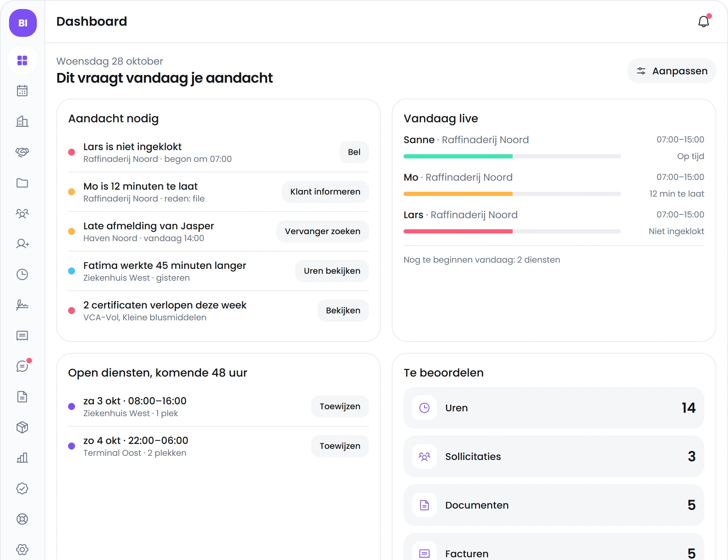Open the chat messages icon in sidebar

click(22, 366)
